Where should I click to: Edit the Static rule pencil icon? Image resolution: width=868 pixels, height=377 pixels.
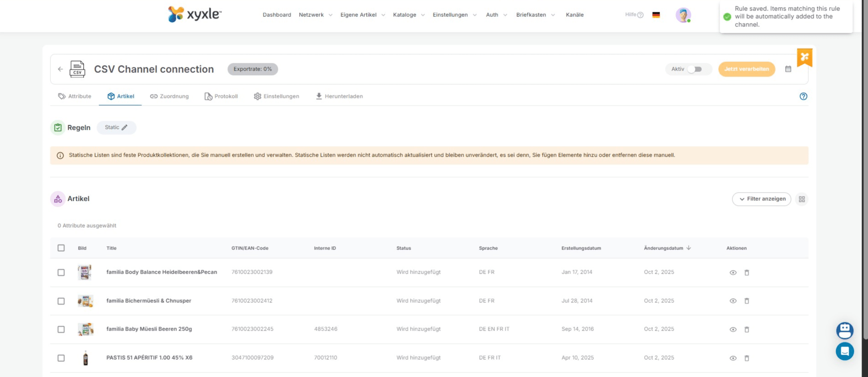pyautogui.click(x=125, y=127)
